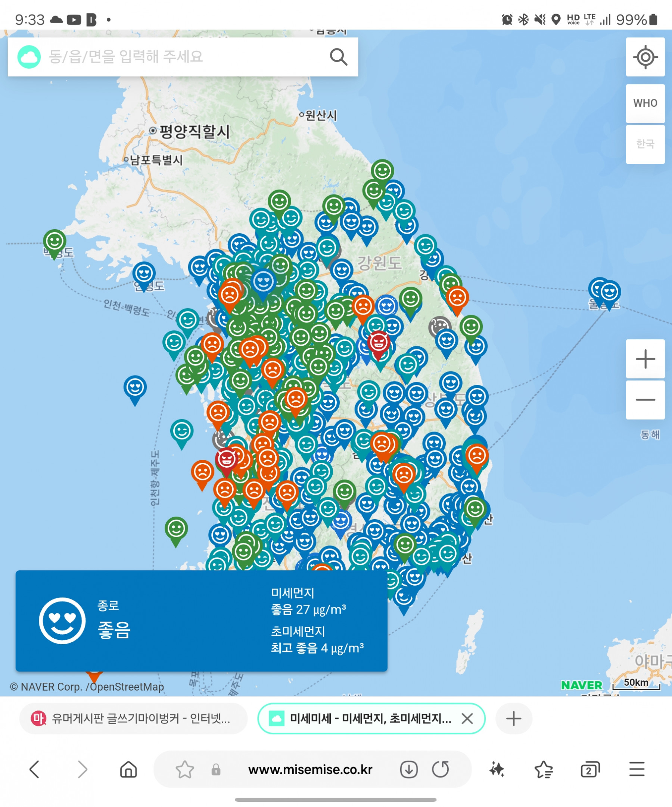
Task: Tap the search magnifier icon
Action: 338,57
